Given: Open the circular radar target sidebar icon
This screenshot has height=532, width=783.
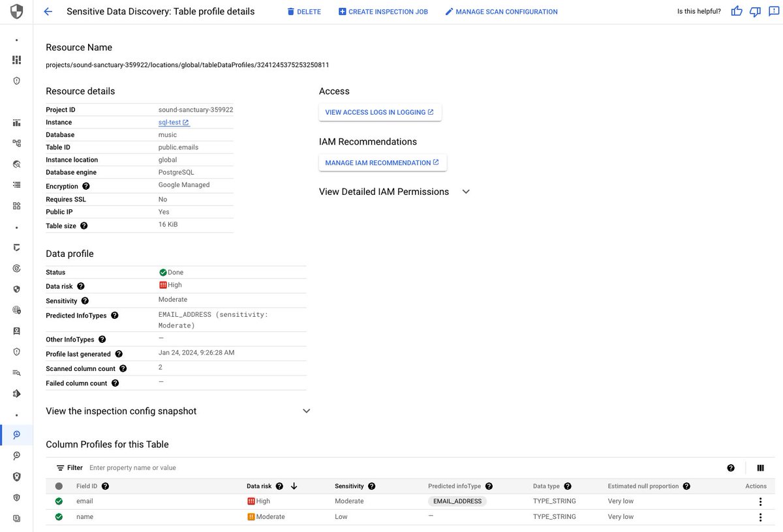Looking at the screenshot, I should coord(17,269).
